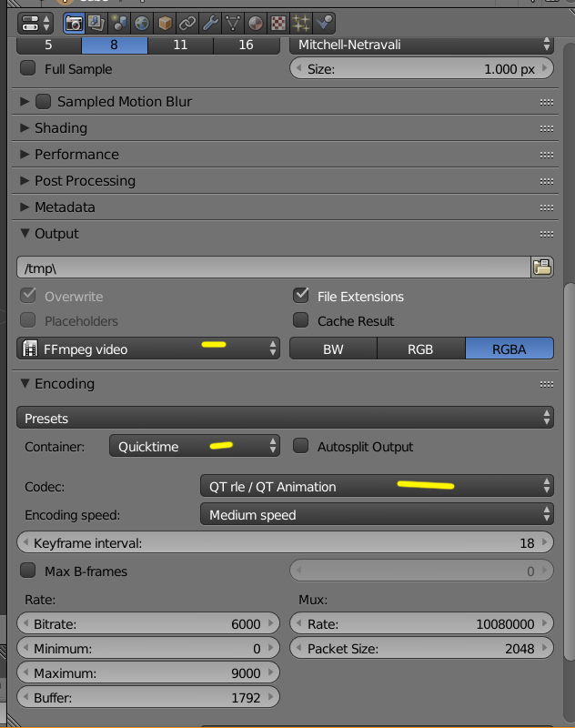Open the encoding Presets menu

click(x=285, y=418)
